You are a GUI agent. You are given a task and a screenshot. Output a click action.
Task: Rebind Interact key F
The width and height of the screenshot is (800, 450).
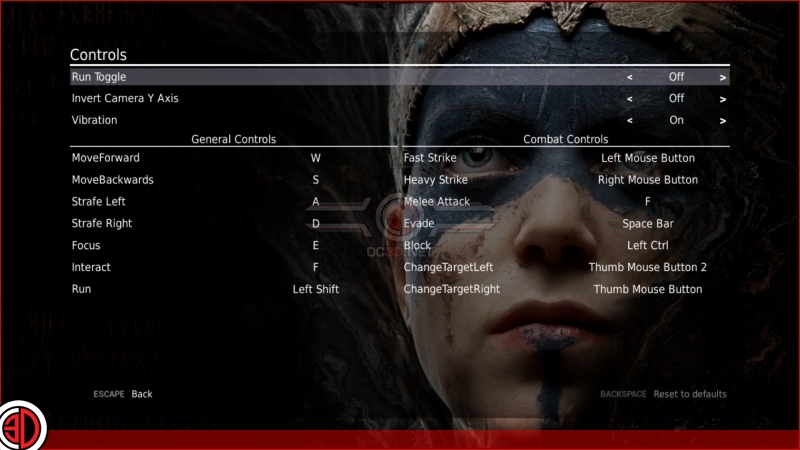(315, 267)
